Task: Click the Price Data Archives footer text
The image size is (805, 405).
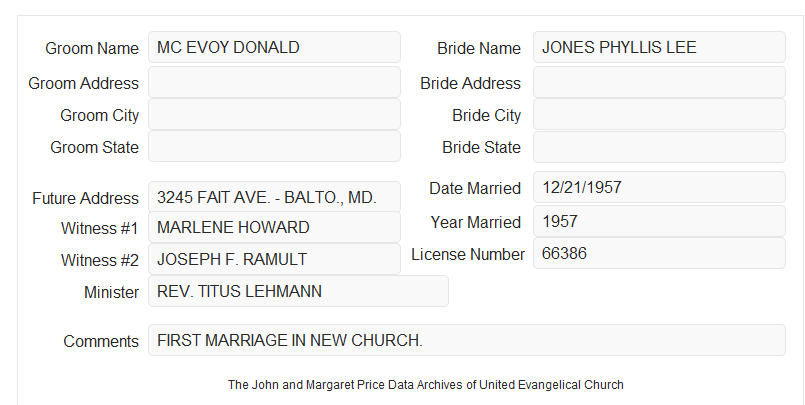Action: coord(426,385)
